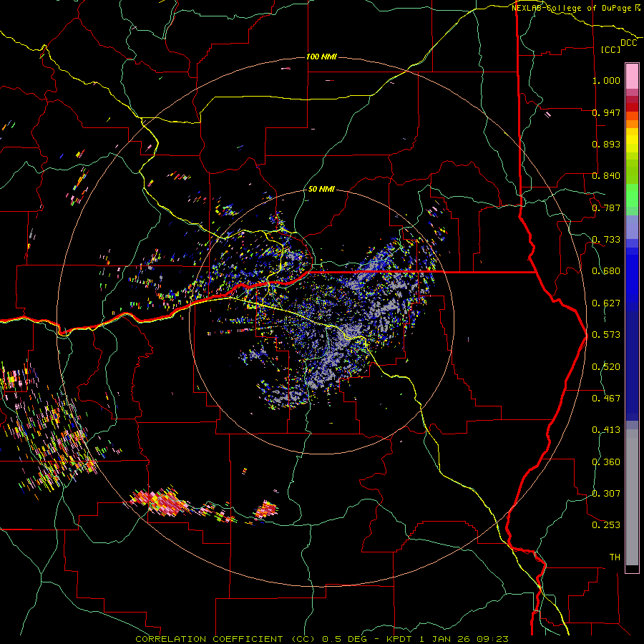The height and width of the screenshot is (644, 644).
Task: Click the 0.840 color scale label
Action: [x=606, y=176]
